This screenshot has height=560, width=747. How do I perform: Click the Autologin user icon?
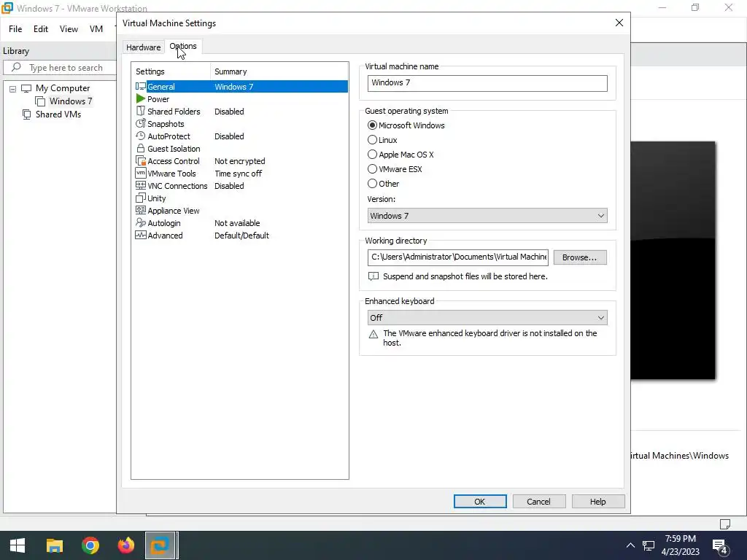click(x=141, y=222)
